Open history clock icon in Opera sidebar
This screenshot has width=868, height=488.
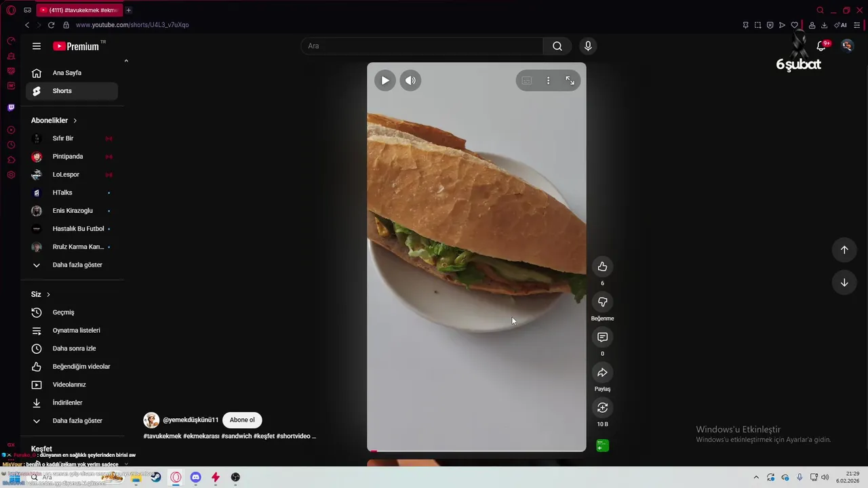11,145
